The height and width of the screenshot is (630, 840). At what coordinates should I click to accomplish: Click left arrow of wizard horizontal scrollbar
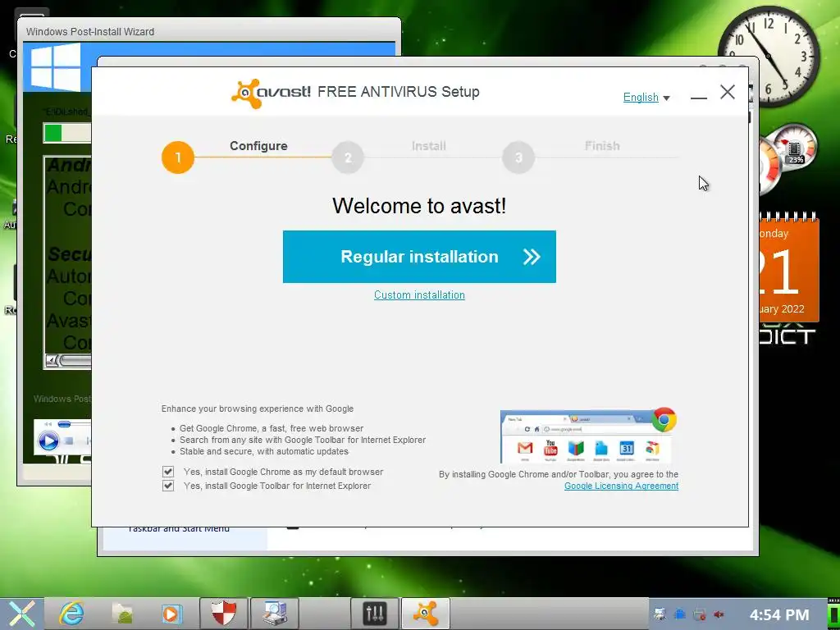click(52, 361)
